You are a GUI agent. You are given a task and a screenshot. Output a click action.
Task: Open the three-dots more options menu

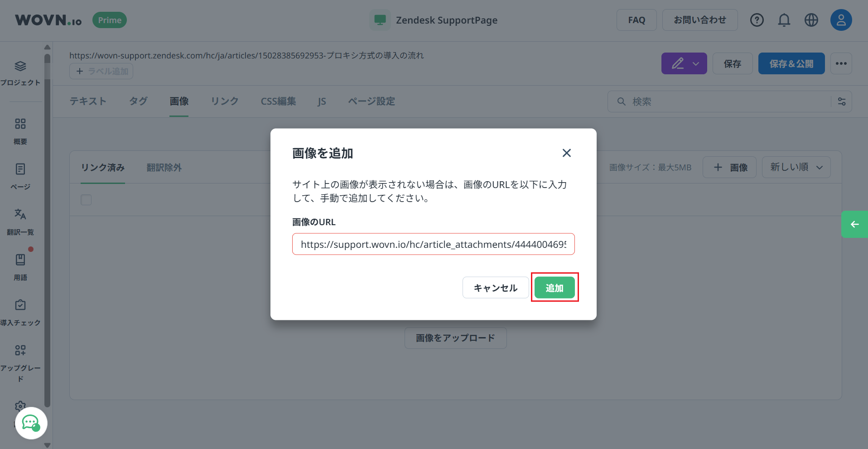(841, 63)
